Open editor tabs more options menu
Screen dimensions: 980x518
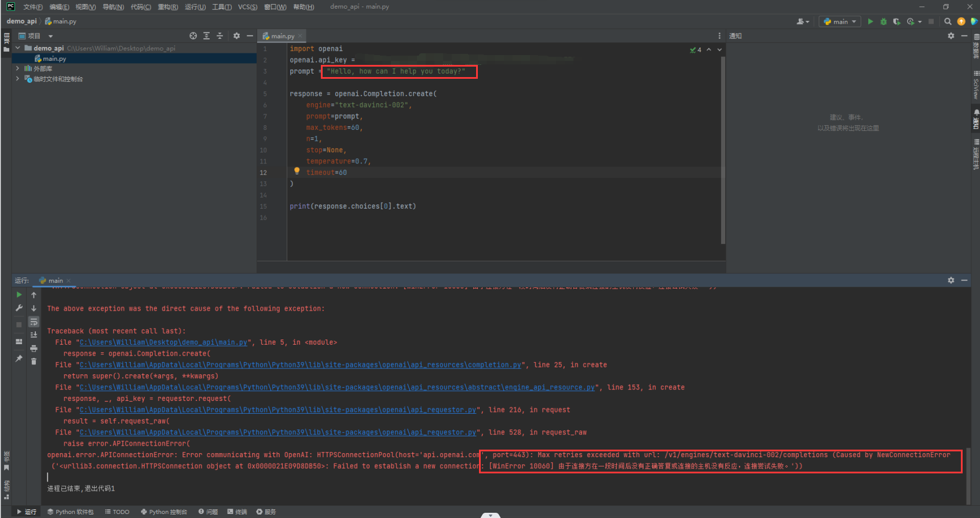tap(719, 36)
